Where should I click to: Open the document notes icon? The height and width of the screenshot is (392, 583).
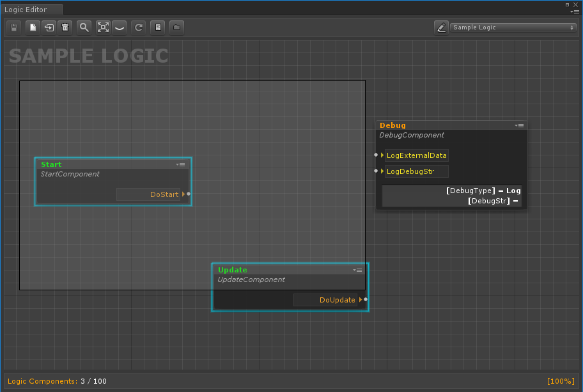click(x=158, y=27)
